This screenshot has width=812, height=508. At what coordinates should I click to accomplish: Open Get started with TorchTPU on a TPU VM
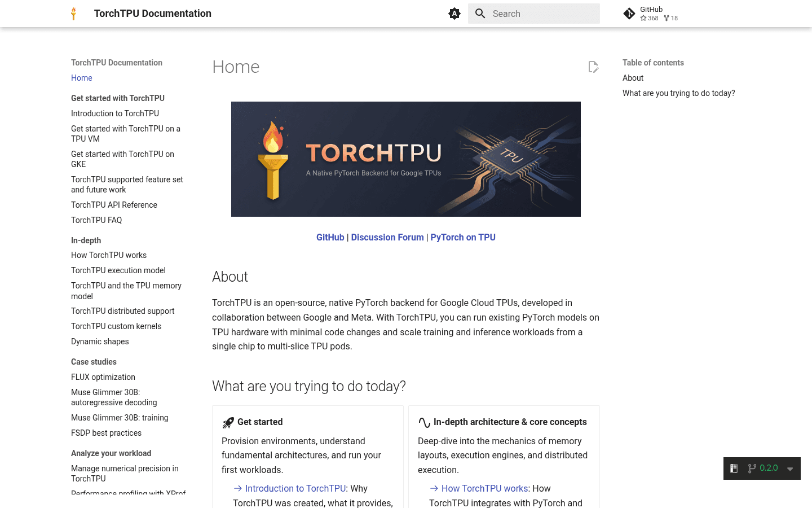(126, 134)
